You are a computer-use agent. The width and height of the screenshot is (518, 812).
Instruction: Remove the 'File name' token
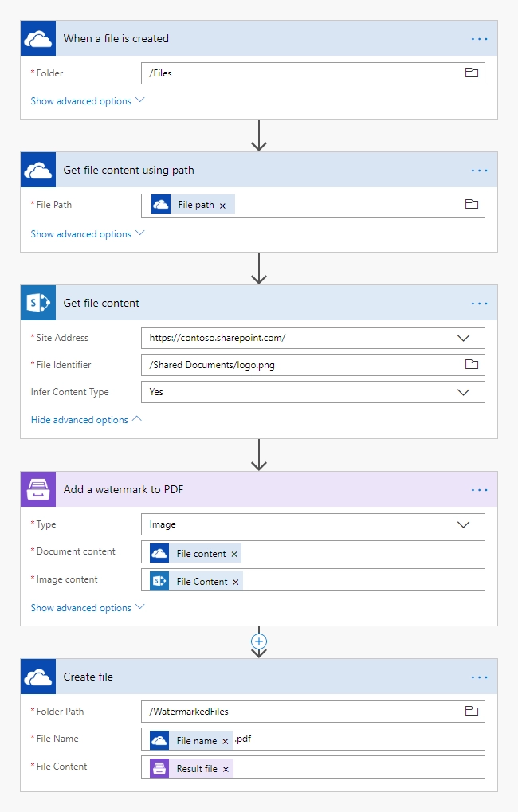pos(226,742)
